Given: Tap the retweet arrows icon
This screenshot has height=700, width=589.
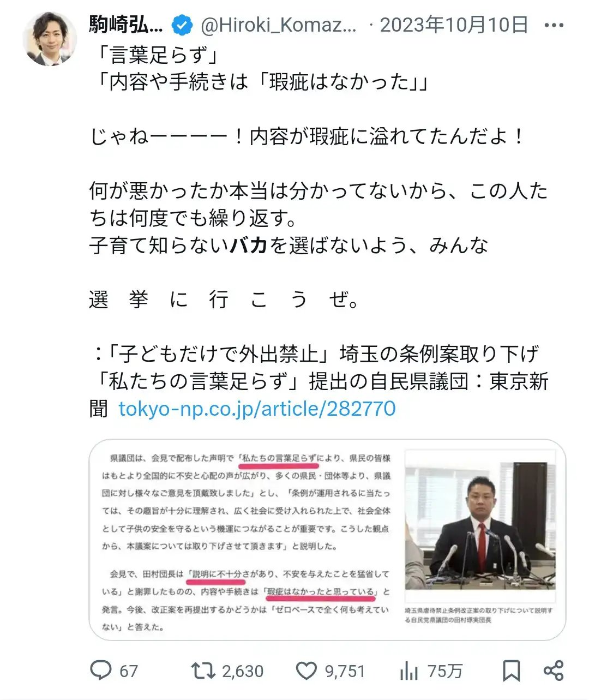Looking at the screenshot, I should 203,671.
